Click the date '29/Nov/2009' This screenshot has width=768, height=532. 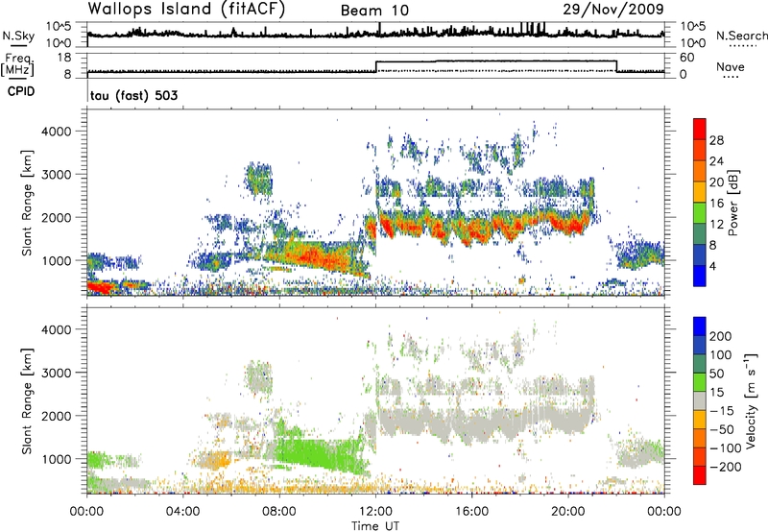pyautogui.click(x=613, y=9)
